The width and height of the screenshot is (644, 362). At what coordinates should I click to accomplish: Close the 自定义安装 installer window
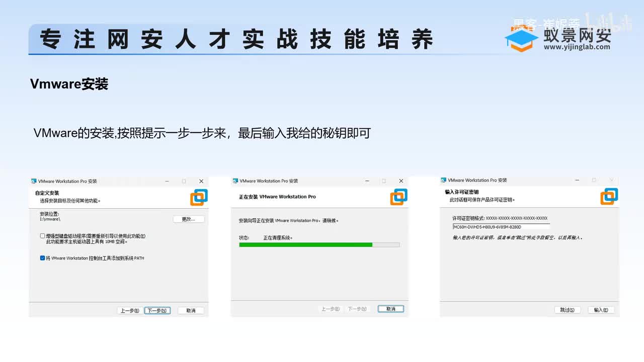pos(201,181)
